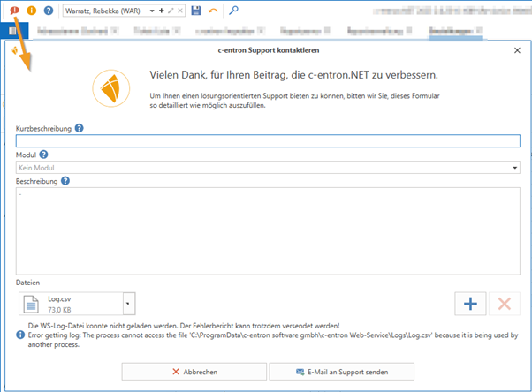Click the blue plus add file button
Viewport: 532px width, 392px height.
470,304
